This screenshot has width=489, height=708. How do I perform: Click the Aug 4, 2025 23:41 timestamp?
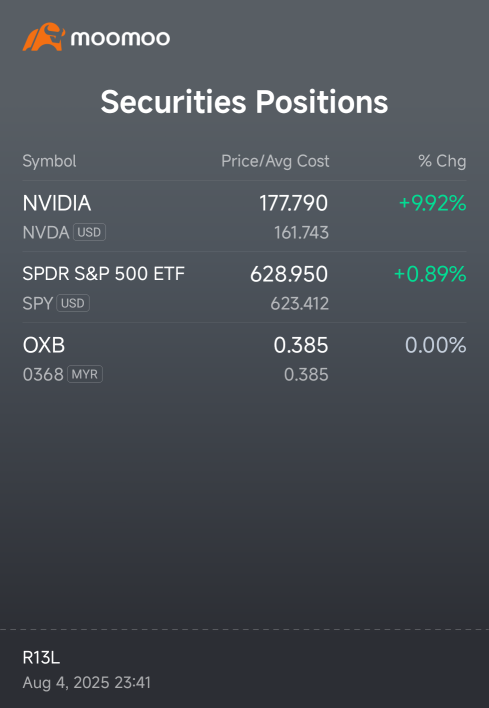pyautogui.click(x=87, y=682)
